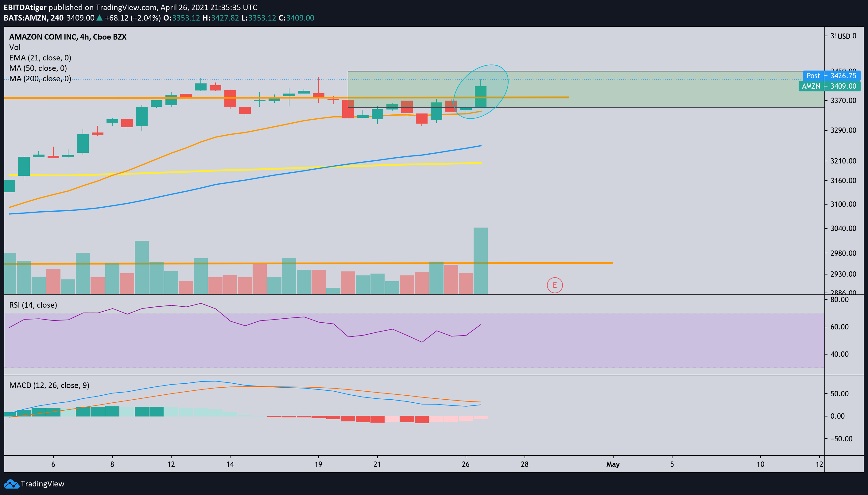Click the 3210.00 price axis label
The height and width of the screenshot is (495, 868).
click(x=843, y=161)
